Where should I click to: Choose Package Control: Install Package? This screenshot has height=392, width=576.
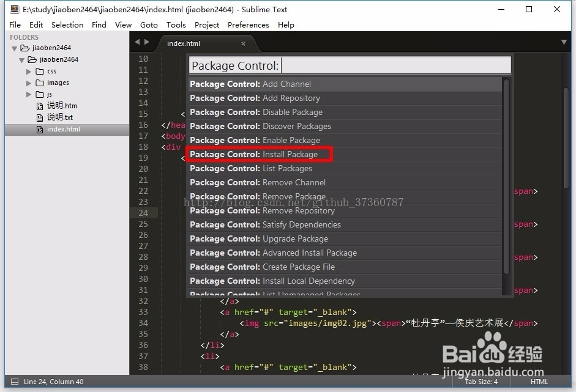click(x=345, y=154)
